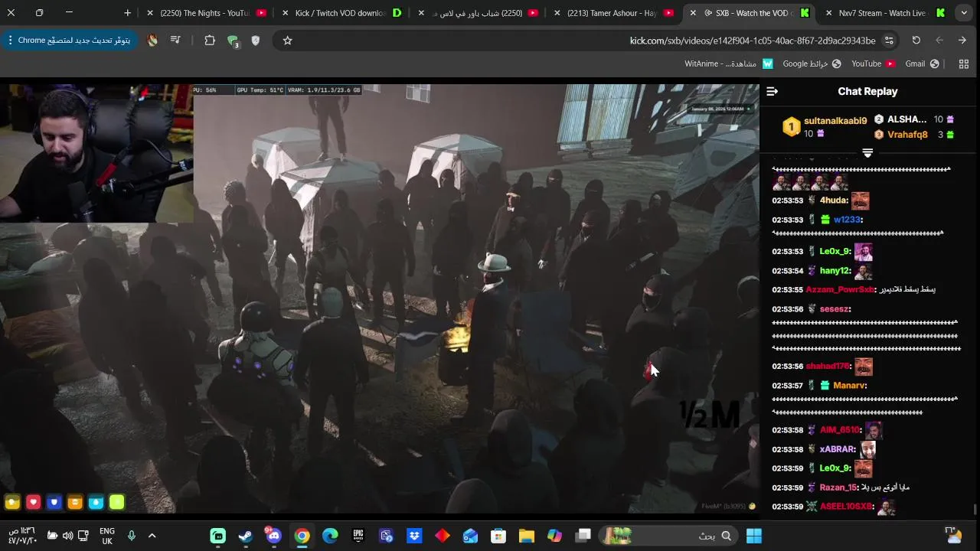Close the 'The Nights - YouTube' tab
Viewport: 980px width, 551px height.
tap(150, 13)
